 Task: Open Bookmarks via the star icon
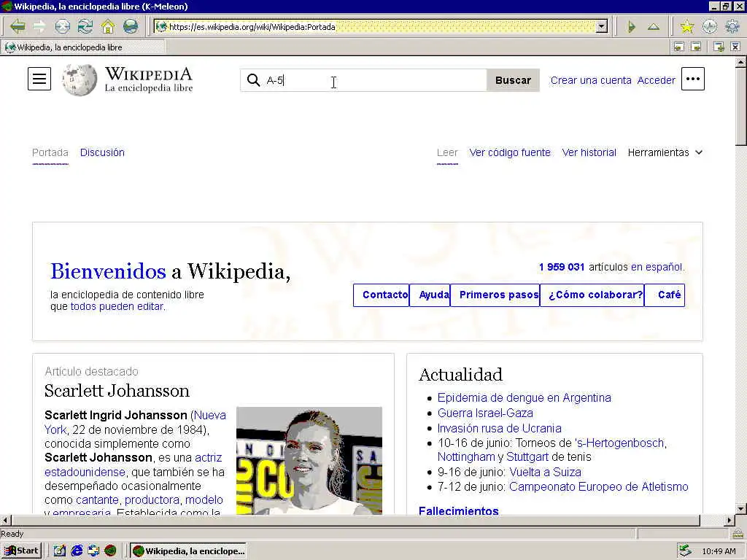[687, 27]
